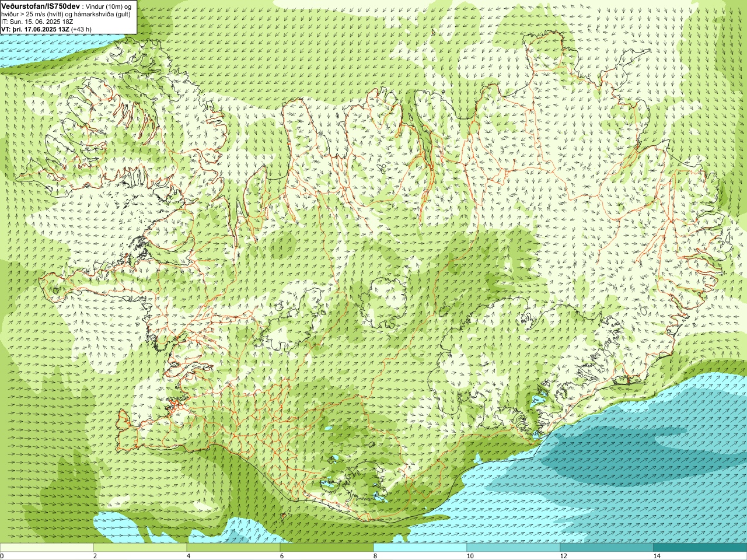Viewport: 747px width, 560px height.
Task: Click the 'IT: Sun. 15. 06. 2025 18Z' line
Action: point(37,21)
